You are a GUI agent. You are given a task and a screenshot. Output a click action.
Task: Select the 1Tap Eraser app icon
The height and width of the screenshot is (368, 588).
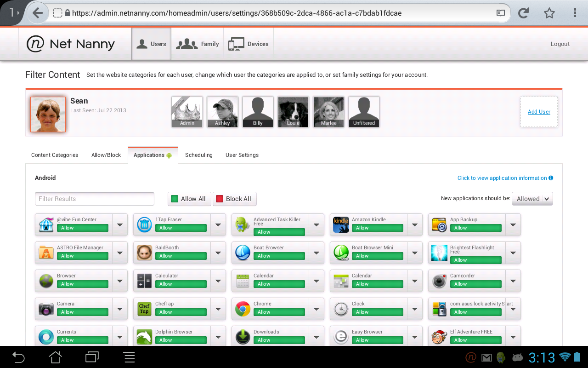(x=145, y=224)
